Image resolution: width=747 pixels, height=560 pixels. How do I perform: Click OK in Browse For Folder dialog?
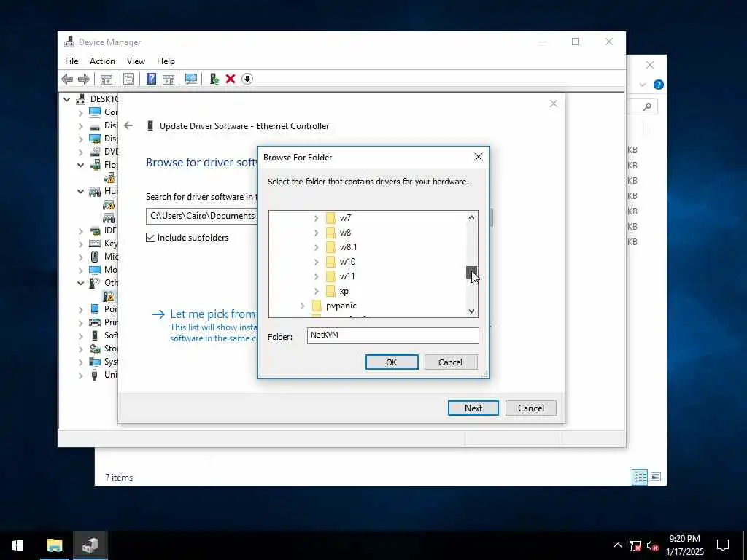tap(392, 362)
